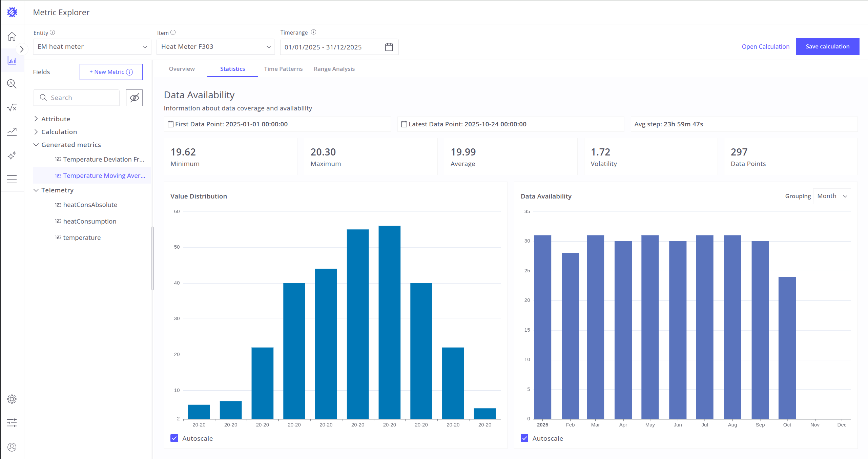
Task: Click the Save calculation button
Action: [827, 46]
